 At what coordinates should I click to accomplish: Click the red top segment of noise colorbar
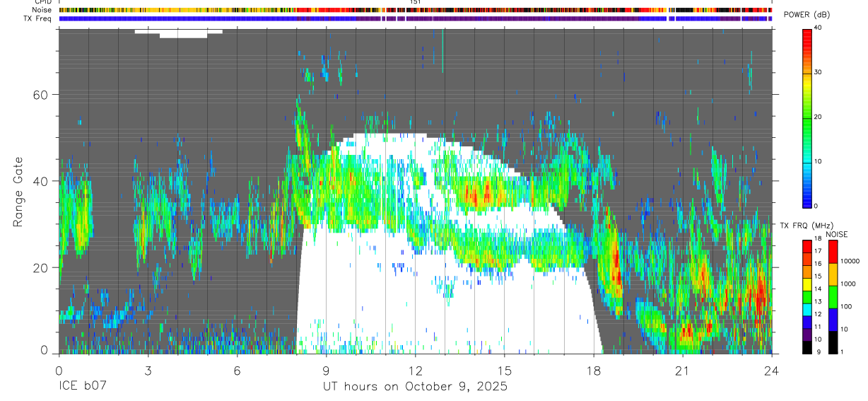832,251
